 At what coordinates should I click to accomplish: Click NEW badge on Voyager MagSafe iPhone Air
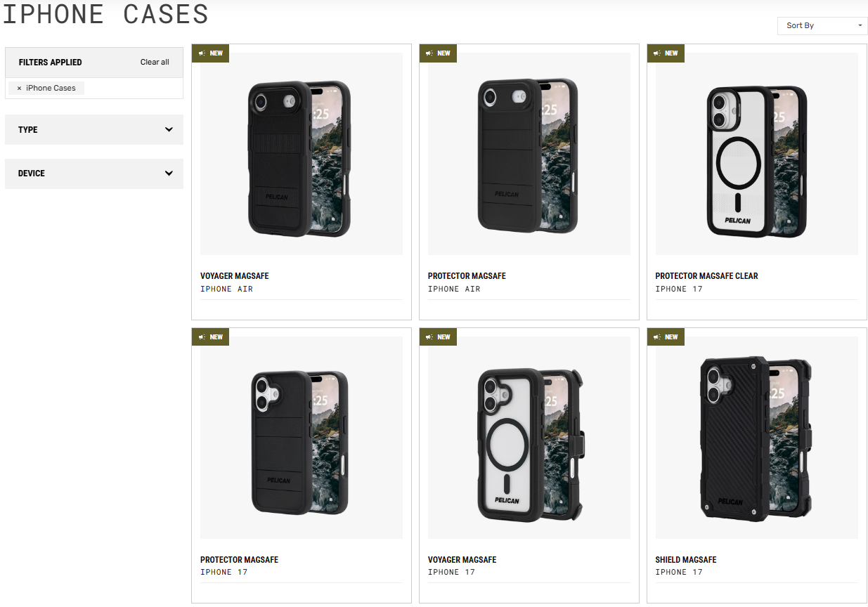(210, 53)
